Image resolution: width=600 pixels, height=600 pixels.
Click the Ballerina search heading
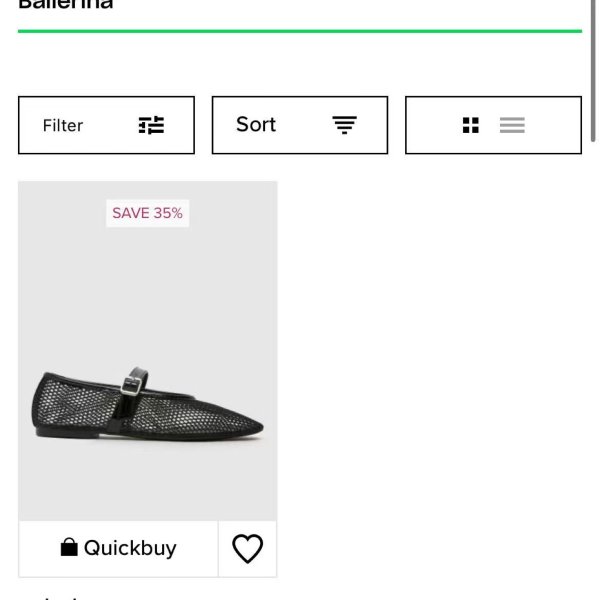point(66,4)
